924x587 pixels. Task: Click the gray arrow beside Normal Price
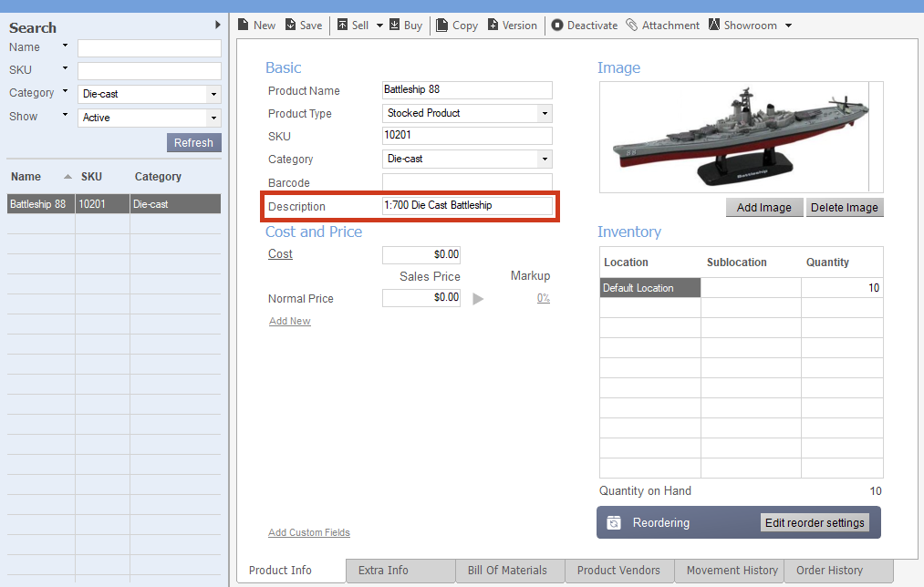478,299
